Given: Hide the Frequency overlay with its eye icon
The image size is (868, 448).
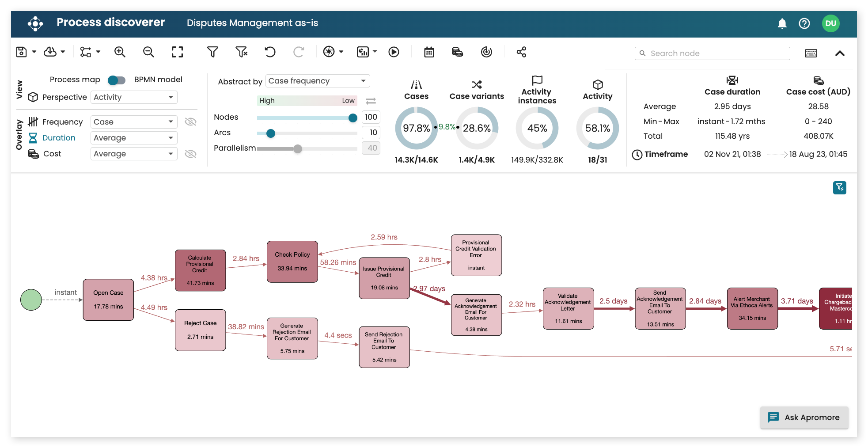Looking at the screenshot, I should click(190, 121).
